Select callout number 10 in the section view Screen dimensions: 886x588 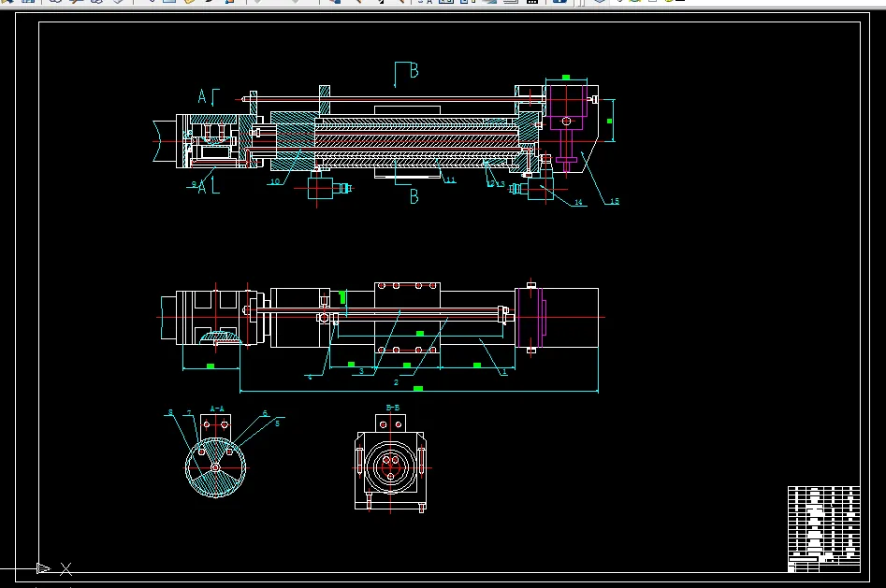pos(275,182)
